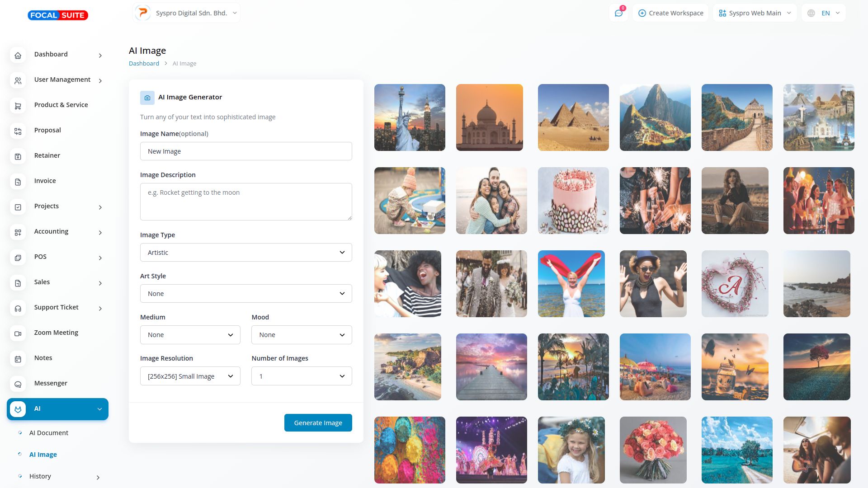Click the Image Description text area
The image size is (868, 488).
click(x=245, y=202)
